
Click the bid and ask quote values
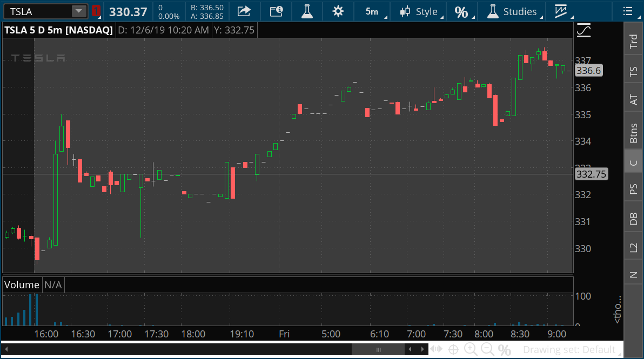point(207,12)
